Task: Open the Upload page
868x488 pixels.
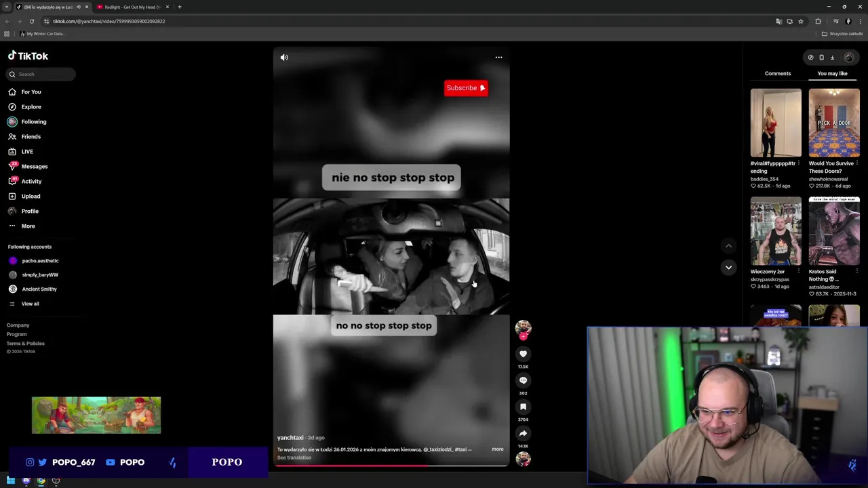Action: (31, 197)
